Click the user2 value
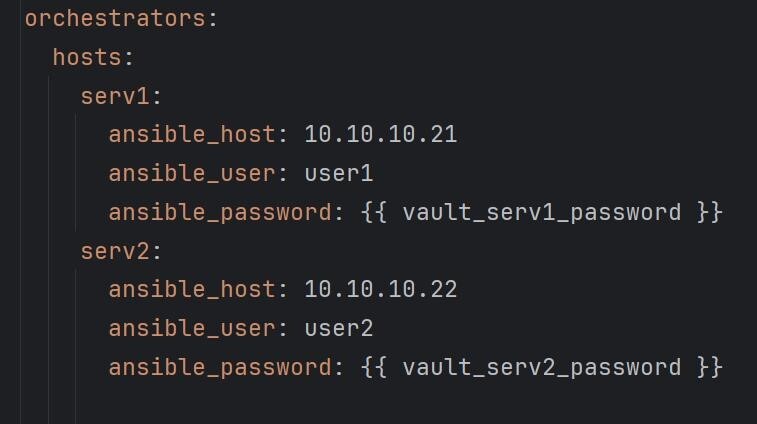This screenshot has width=757, height=424. (339, 328)
